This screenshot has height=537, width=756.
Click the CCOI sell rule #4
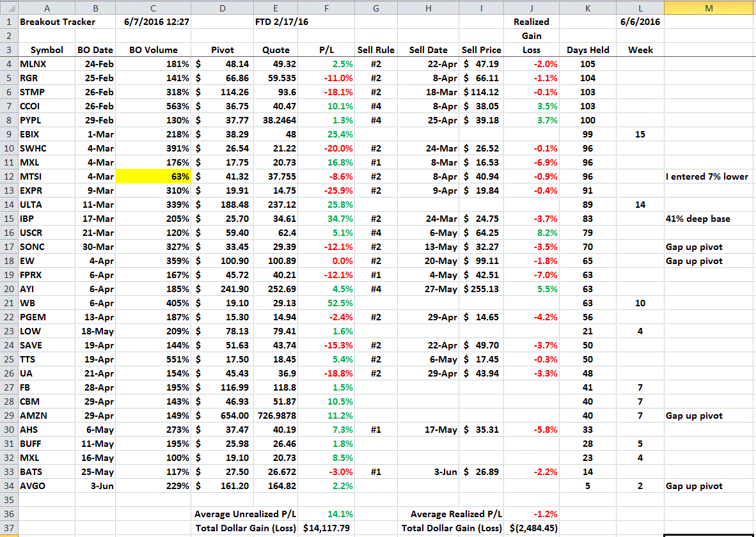click(x=376, y=106)
